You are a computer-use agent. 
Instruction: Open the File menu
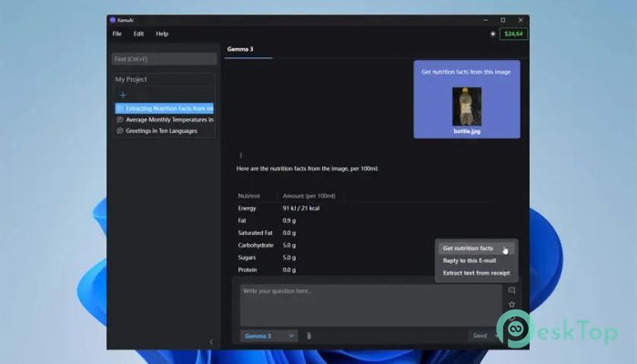pyautogui.click(x=117, y=34)
